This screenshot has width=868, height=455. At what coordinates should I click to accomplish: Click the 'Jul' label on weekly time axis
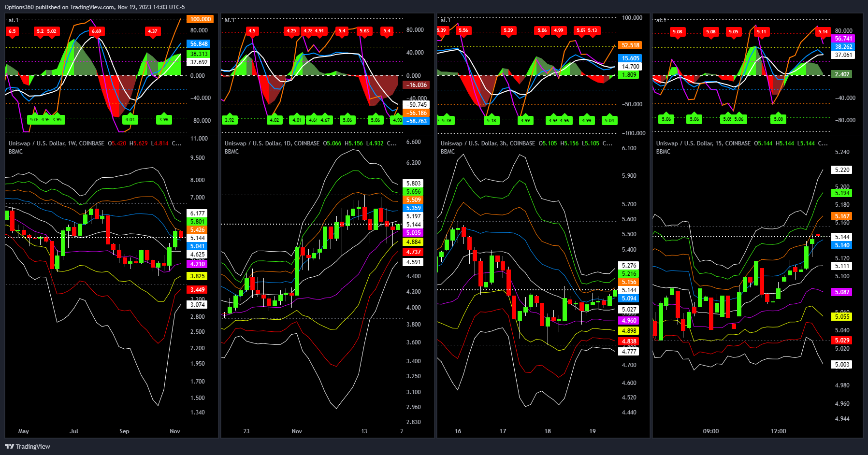(74, 431)
